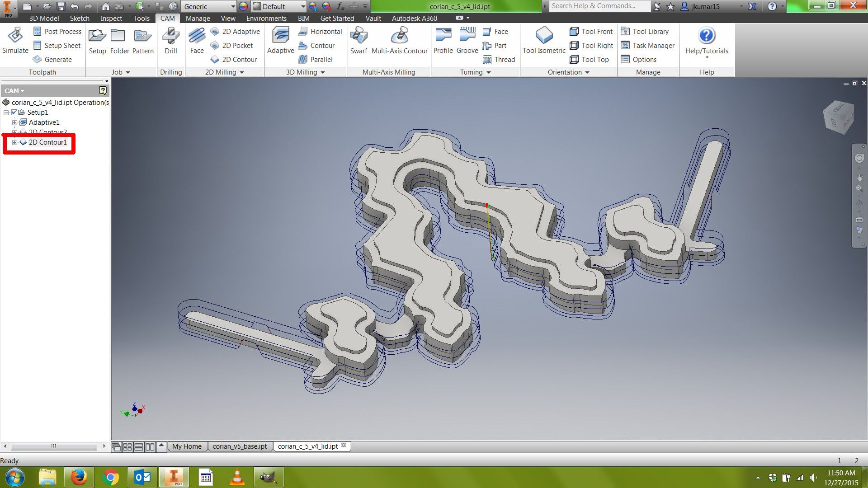
Task: Switch to the 3D Model ribbon tab
Action: [44, 19]
